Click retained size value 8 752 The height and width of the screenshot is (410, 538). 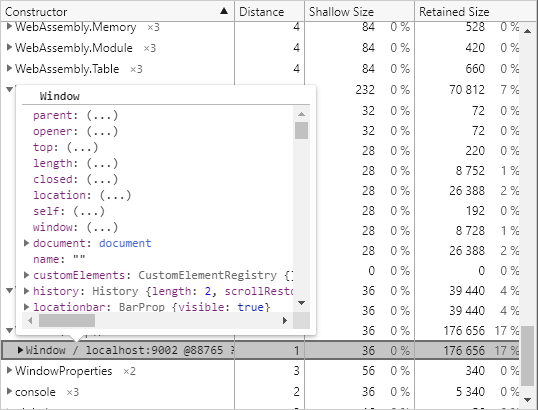(470, 171)
